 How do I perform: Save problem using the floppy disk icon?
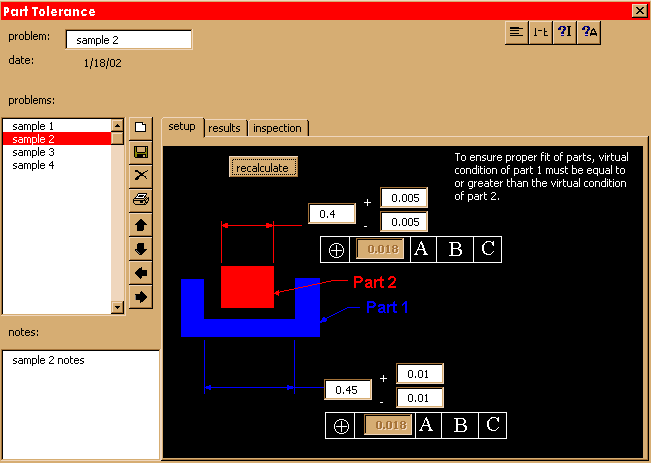pyautogui.click(x=141, y=152)
